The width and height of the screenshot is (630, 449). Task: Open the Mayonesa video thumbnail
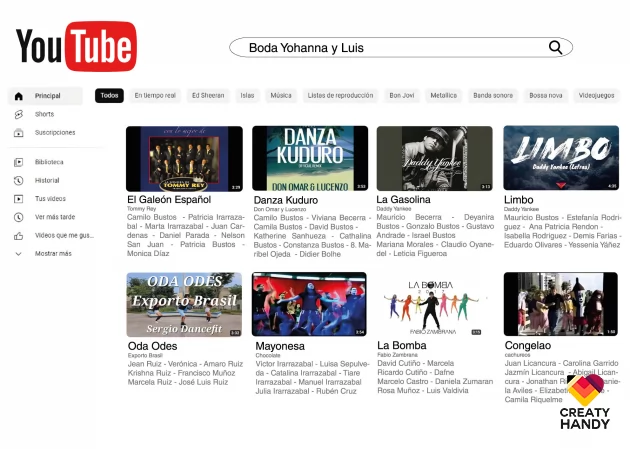click(x=309, y=304)
